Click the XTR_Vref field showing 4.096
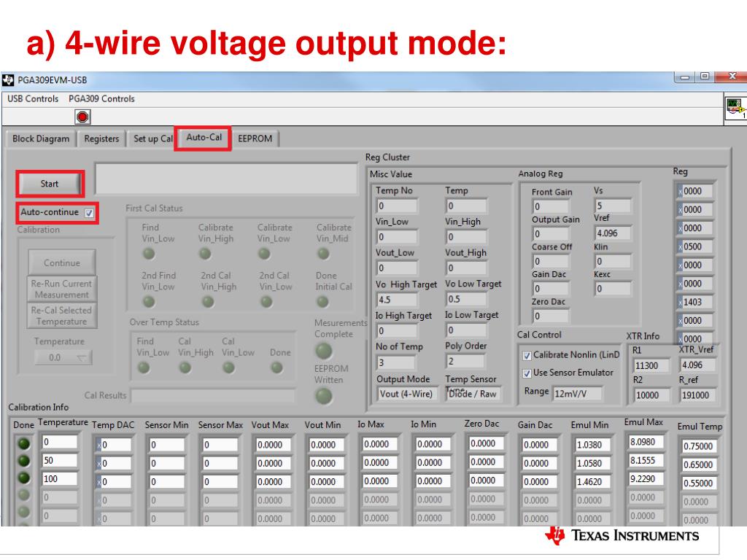The image size is (747, 560). 697,365
